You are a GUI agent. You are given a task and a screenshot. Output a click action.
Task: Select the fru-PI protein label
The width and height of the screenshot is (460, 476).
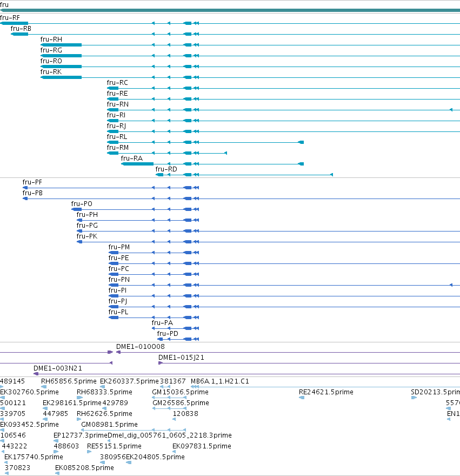pos(117,290)
